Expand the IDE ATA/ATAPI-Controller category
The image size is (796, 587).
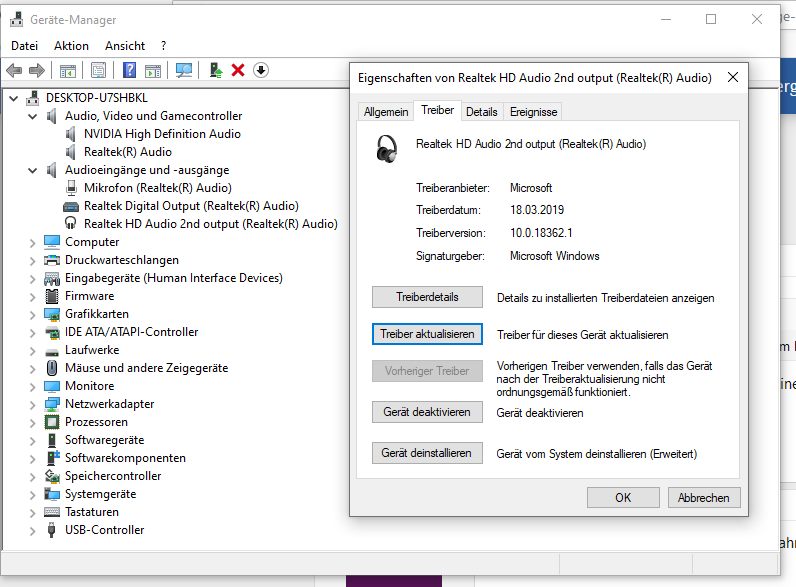pyautogui.click(x=32, y=333)
